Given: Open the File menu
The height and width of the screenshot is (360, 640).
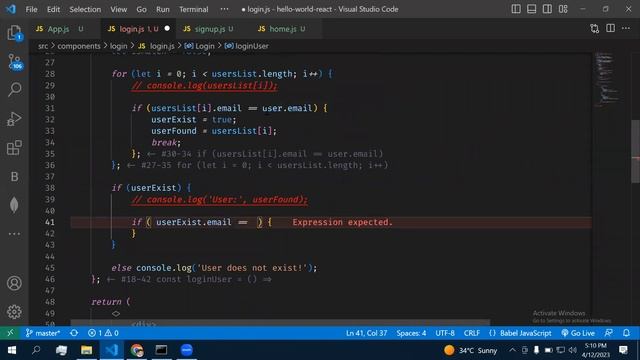Looking at the screenshot, I should tap(31, 9).
